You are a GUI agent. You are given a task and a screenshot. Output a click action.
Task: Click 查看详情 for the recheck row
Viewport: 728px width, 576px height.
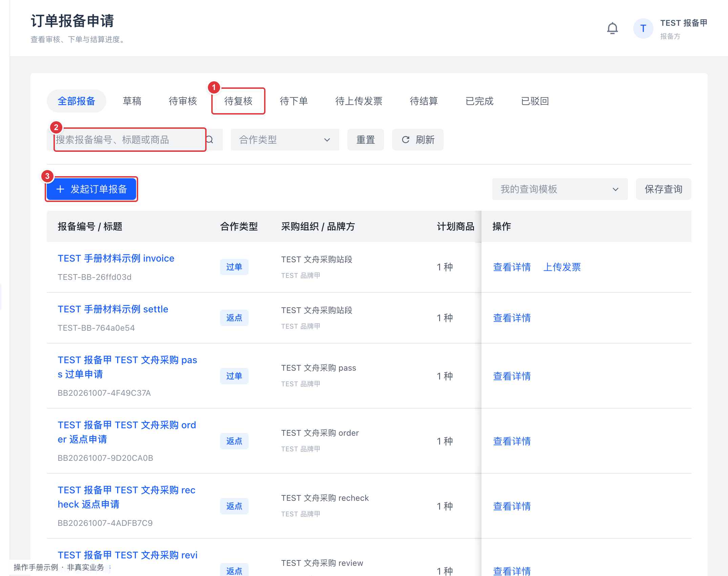(512, 506)
